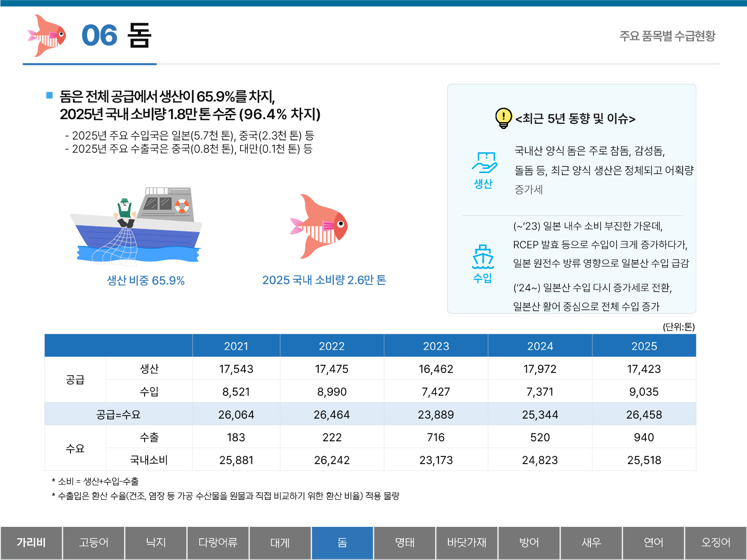Click the 2023 공급=수요 value 23,889

pos(436,414)
